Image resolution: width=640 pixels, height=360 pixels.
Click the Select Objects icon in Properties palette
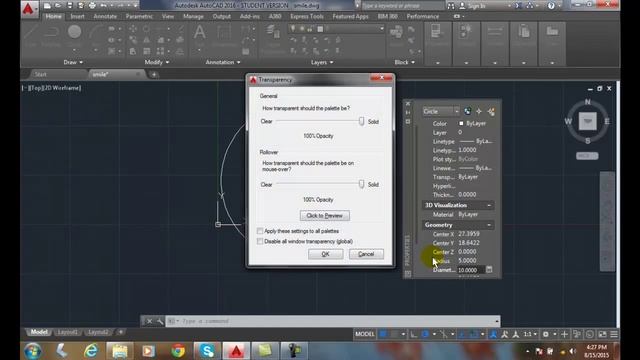click(479, 111)
